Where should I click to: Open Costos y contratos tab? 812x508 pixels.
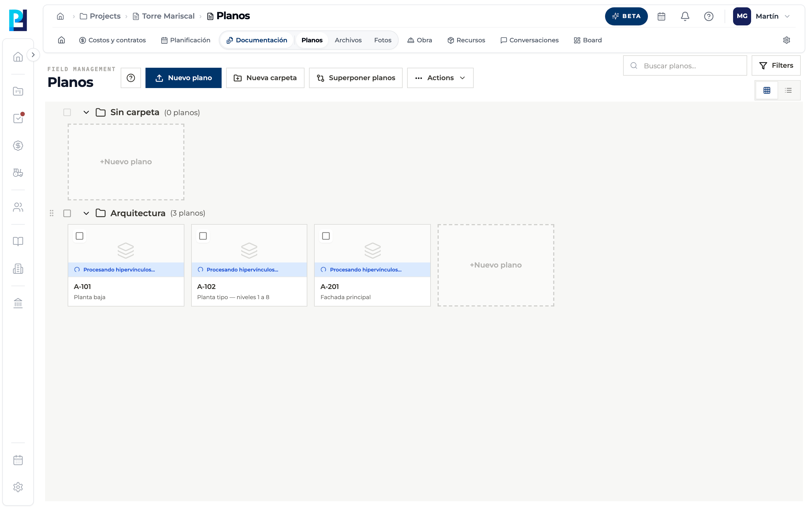click(x=112, y=40)
